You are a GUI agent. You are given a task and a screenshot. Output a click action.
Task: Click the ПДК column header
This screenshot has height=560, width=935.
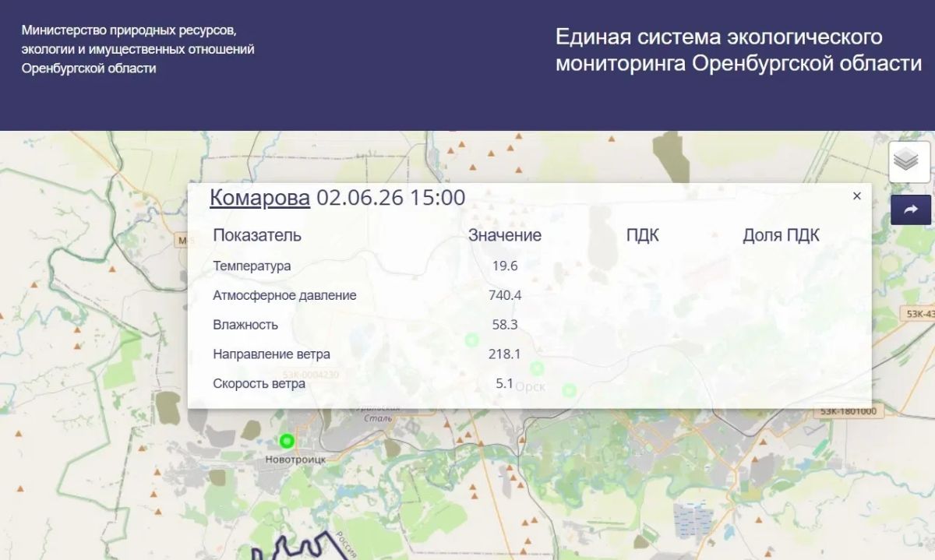pyautogui.click(x=643, y=235)
